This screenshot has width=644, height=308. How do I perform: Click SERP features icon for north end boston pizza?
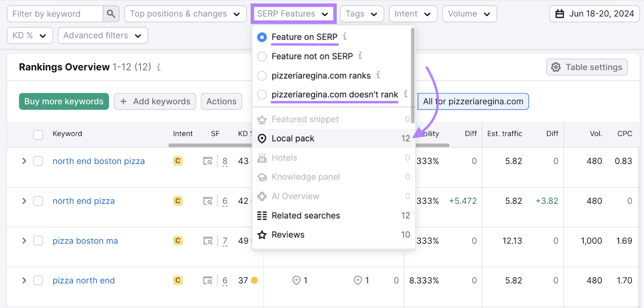(207, 161)
